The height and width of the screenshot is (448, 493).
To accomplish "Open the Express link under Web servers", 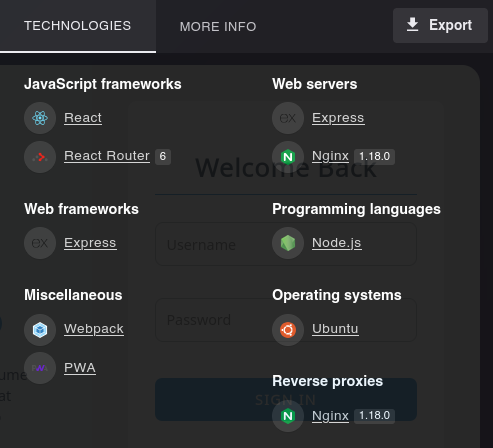I will tap(338, 118).
